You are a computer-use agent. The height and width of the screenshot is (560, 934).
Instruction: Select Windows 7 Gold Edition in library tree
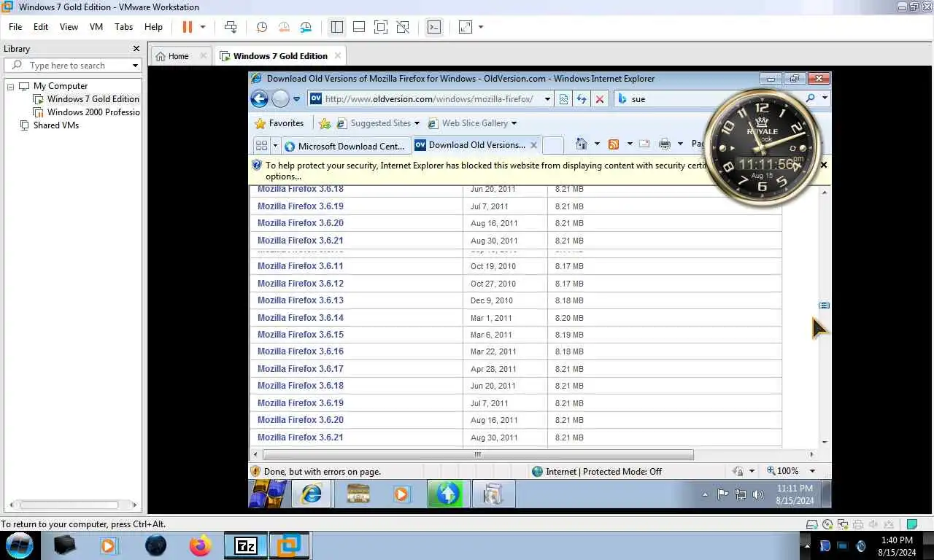point(93,99)
